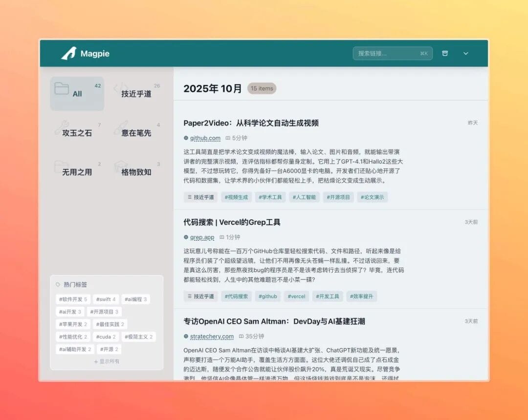
Task: Open the 无用之用 folder category
Action: (77, 171)
